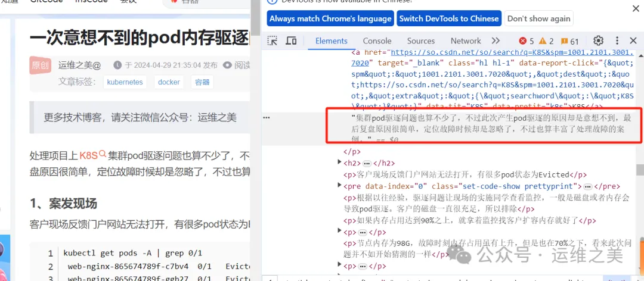The width and height of the screenshot is (644, 281).
Task: Open DevTools settings gear
Action: (x=598, y=41)
